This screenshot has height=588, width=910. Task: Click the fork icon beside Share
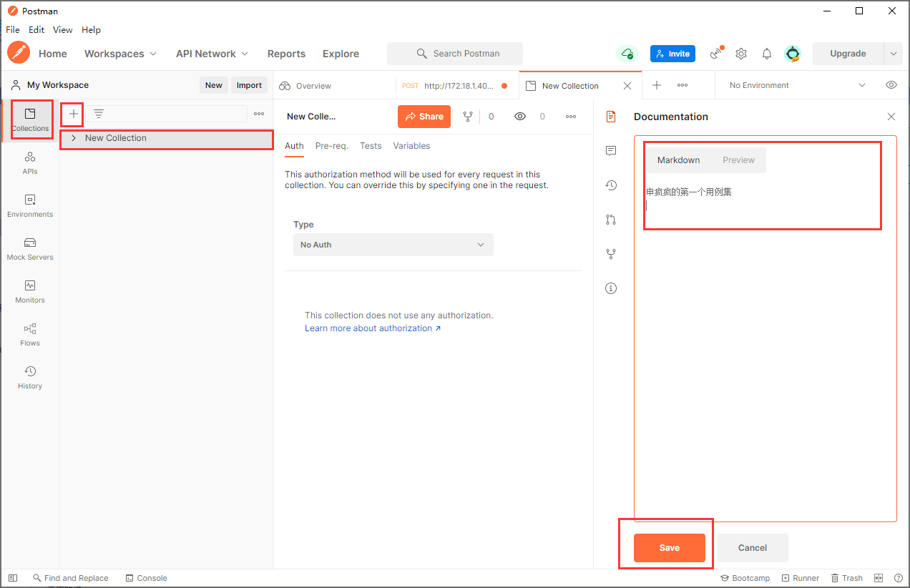pyautogui.click(x=468, y=117)
